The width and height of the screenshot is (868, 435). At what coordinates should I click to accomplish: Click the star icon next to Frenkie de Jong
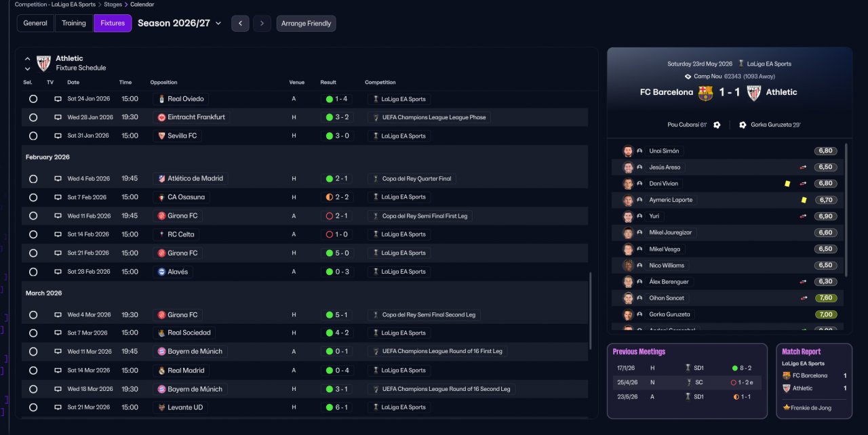787,408
